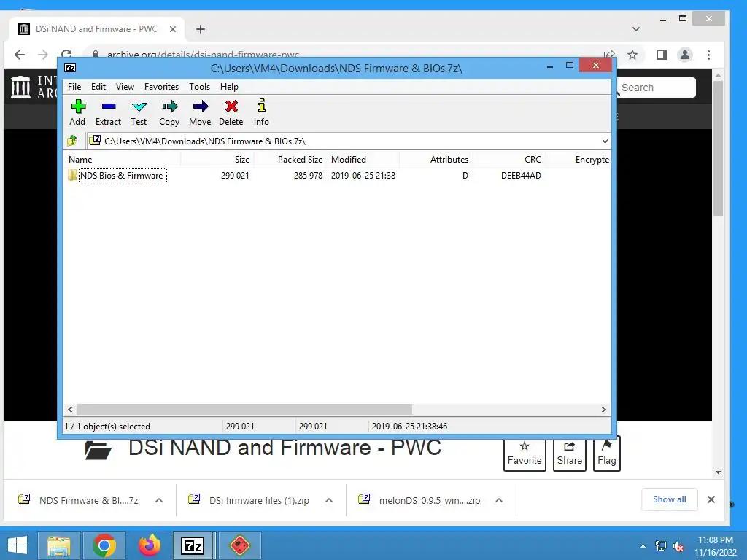Image resolution: width=747 pixels, height=560 pixels.
Task: Open the Edit menu
Action: tap(98, 87)
